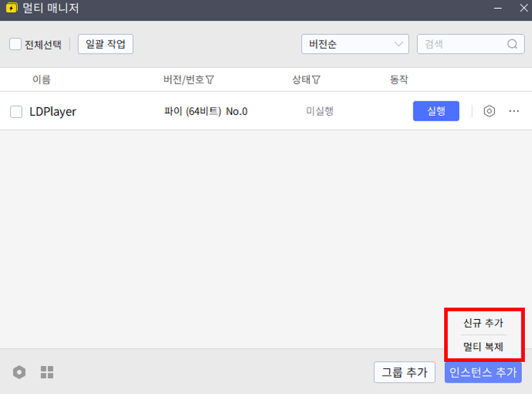Screen dimensions: 532x394
Task: Open the 버전순 sort dropdown
Action: pos(355,44)
